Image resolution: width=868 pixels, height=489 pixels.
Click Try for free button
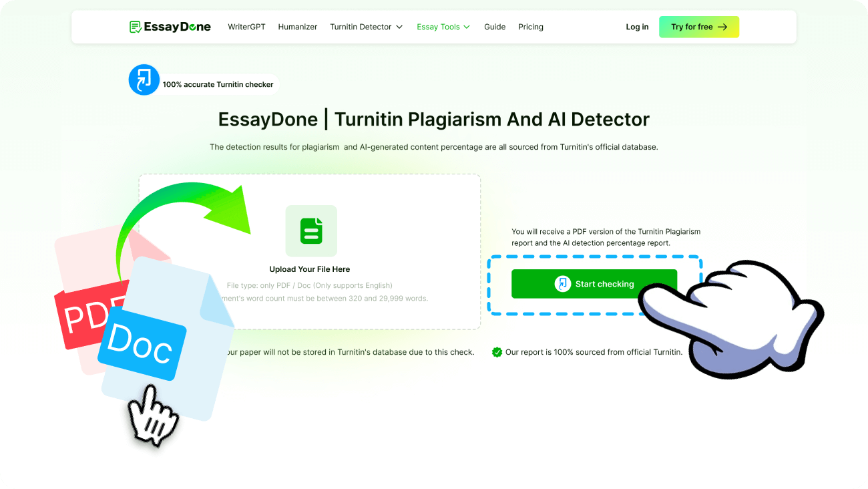pos(699,27)
